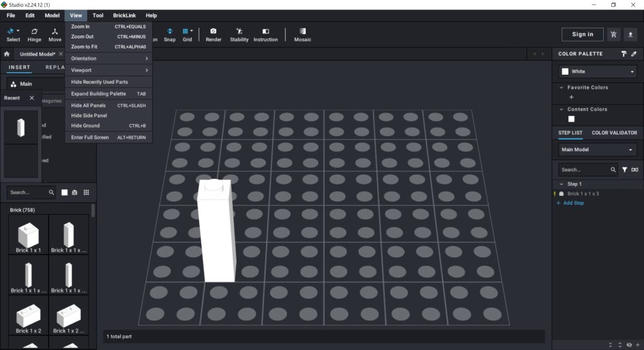Expand the Viewport submenu
Image resolution: width=644 pixels, height=350 pixels.
click(108, 71)
